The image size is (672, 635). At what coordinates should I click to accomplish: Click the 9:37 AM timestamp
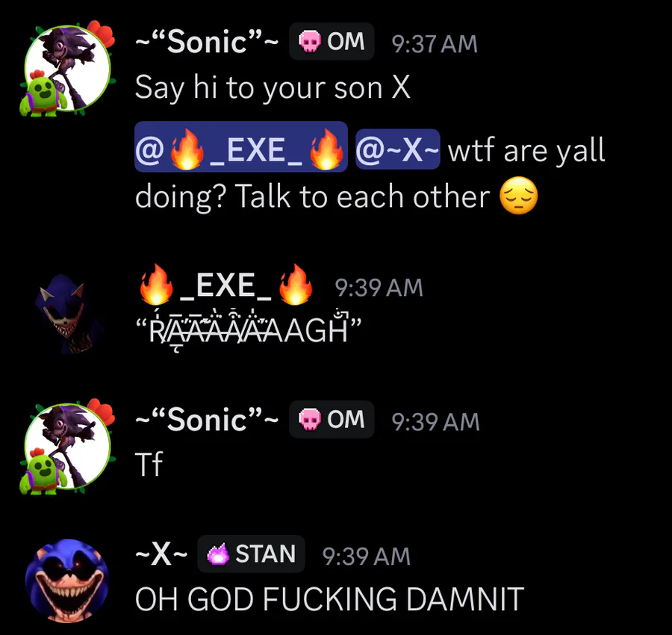(x=435, y=44)
